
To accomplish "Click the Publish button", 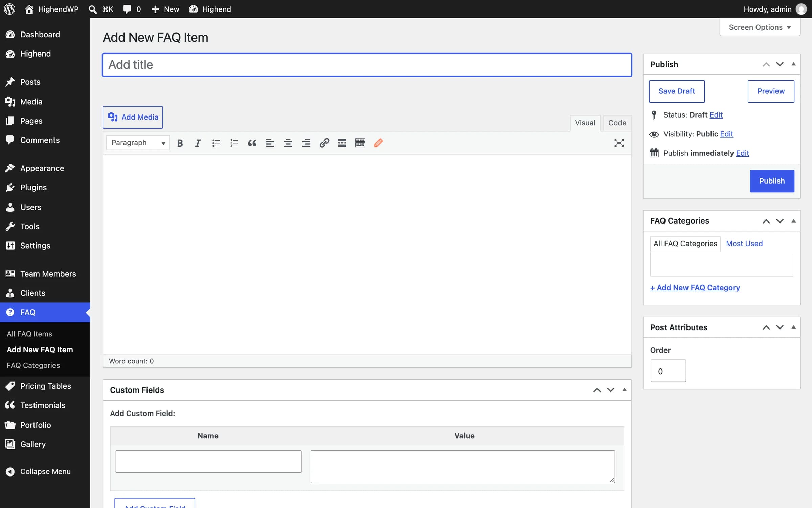I will (x=772, y=181).
